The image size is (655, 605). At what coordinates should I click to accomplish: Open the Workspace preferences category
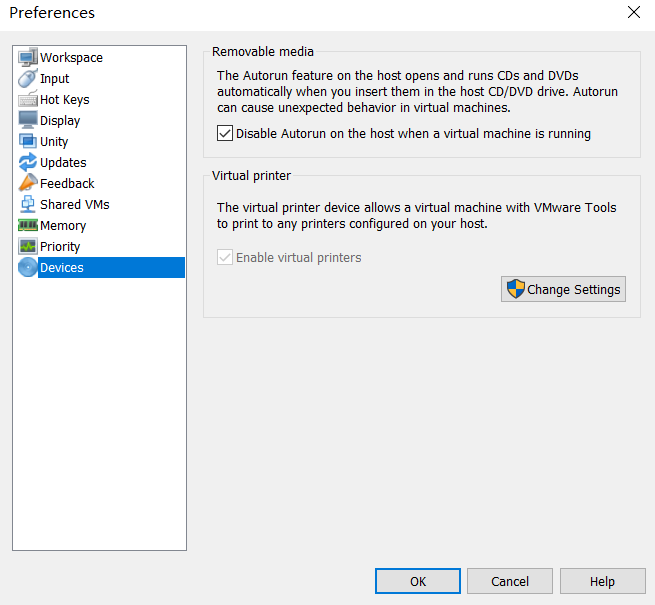coord(71,57)
